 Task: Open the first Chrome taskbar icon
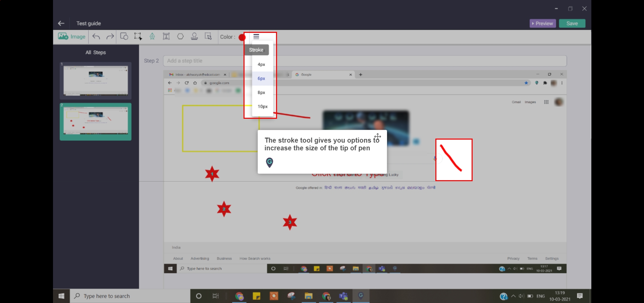(239, 296)
